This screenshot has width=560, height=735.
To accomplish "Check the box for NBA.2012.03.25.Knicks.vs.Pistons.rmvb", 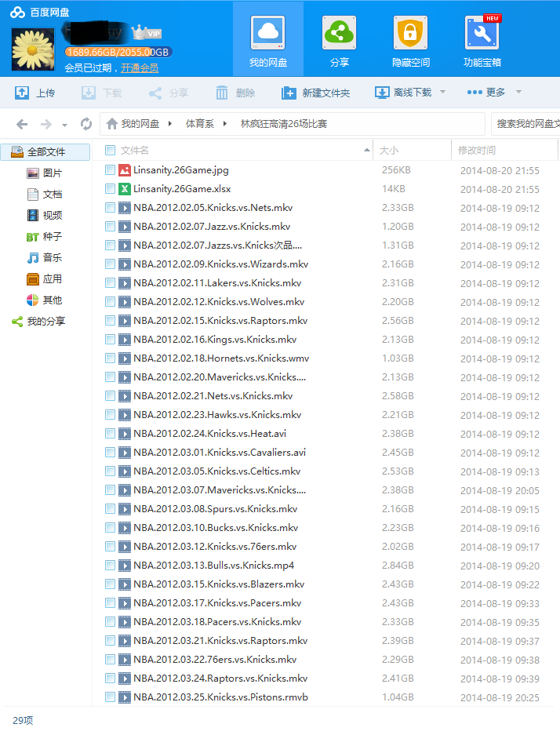I will [110, 697].
